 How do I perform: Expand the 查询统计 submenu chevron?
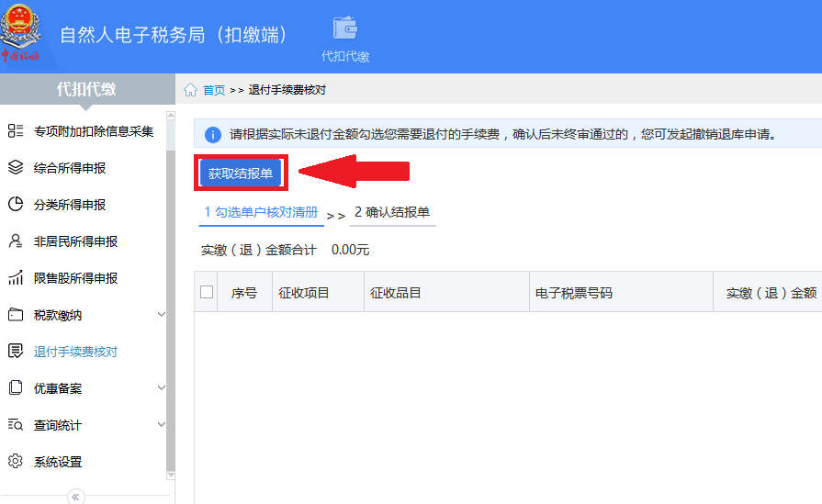coord(162,424)
